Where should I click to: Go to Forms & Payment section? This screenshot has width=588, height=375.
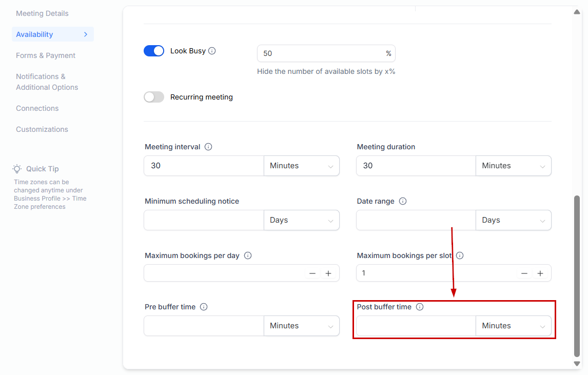[46, 55]
